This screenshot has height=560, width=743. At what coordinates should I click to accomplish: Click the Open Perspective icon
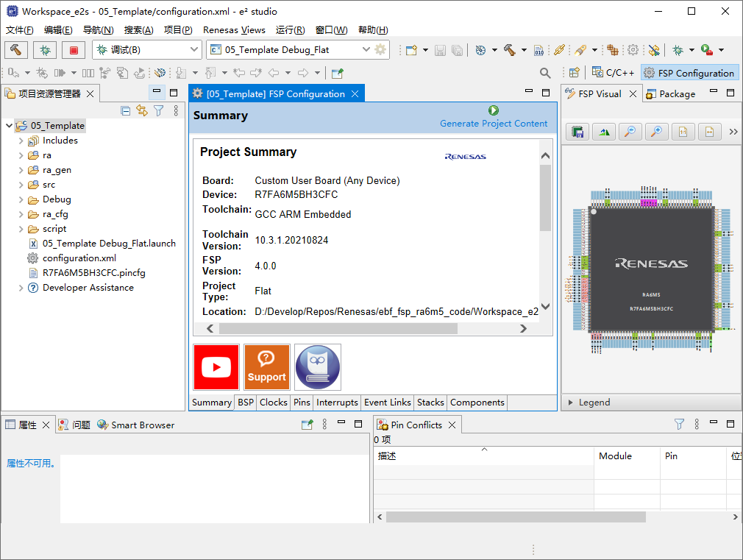[x=575, y=73]
